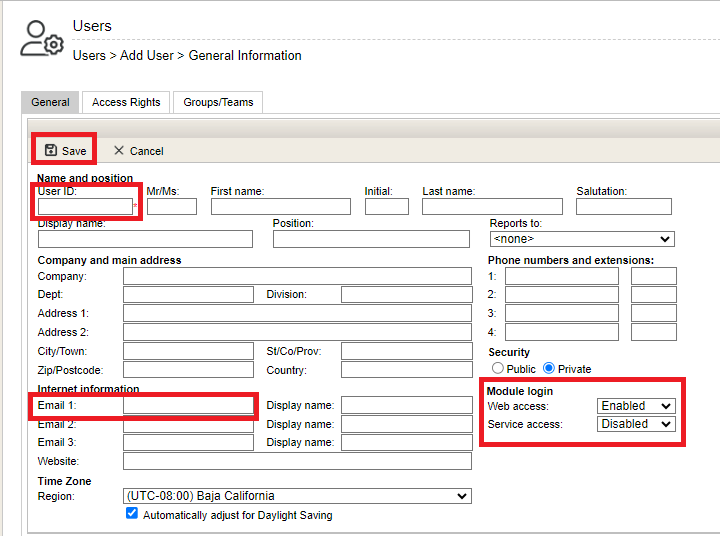Focus the Mr/Ms input field
720x536 pixels.
(x=172, y=207)
